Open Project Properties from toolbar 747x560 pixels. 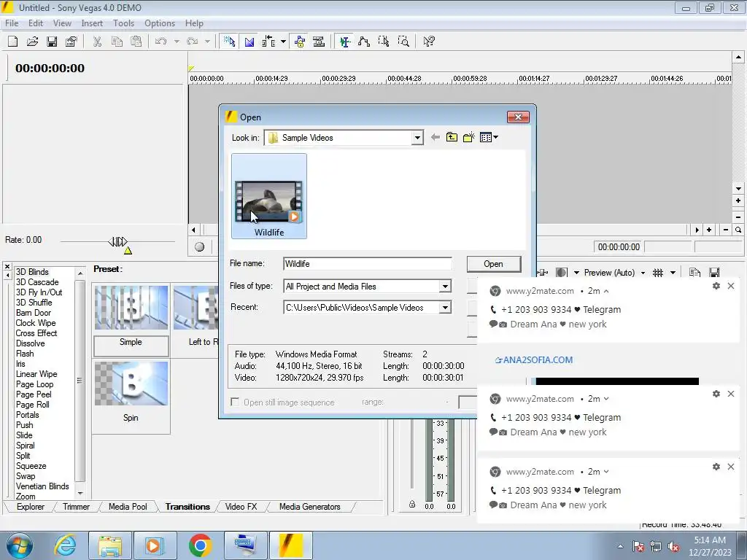(71, 42)
